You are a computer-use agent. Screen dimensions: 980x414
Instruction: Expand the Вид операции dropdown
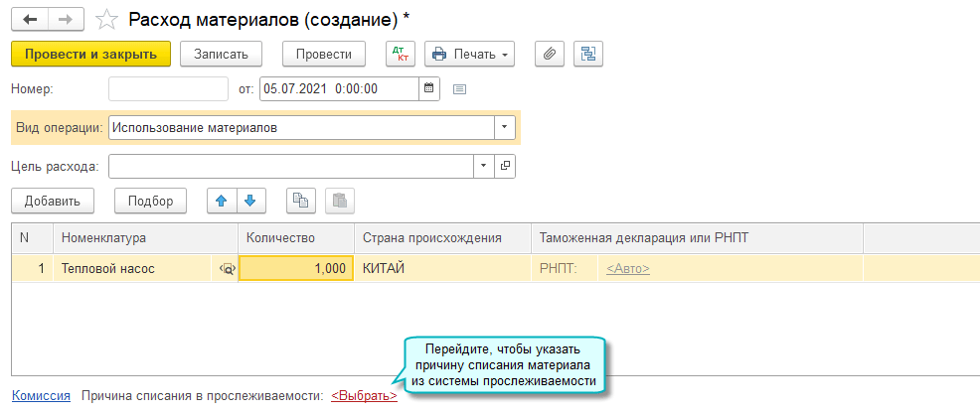point(505,128)
